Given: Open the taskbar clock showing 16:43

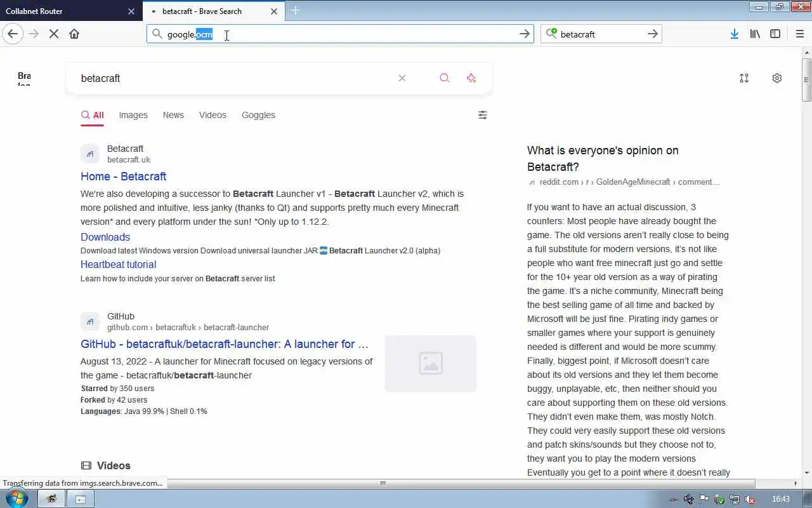Looking at the screenshot, I should tap(781, 499).
